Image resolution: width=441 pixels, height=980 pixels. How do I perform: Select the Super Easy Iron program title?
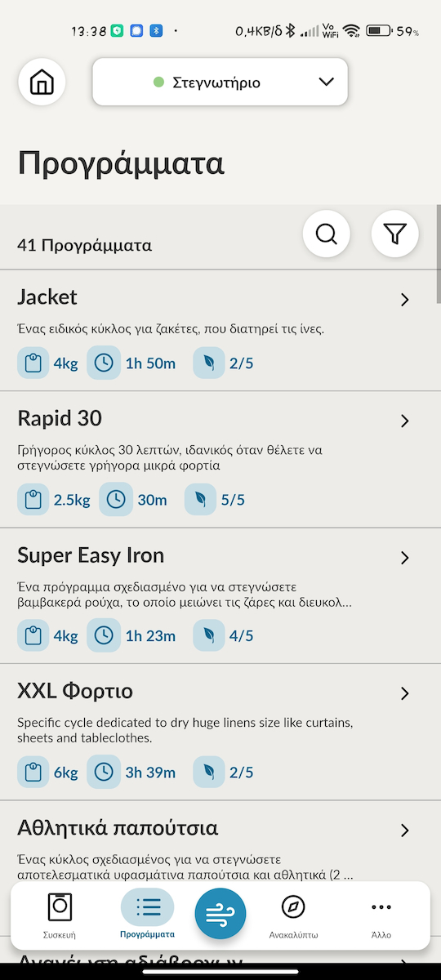pyautogui.click(x=91, y=555)
